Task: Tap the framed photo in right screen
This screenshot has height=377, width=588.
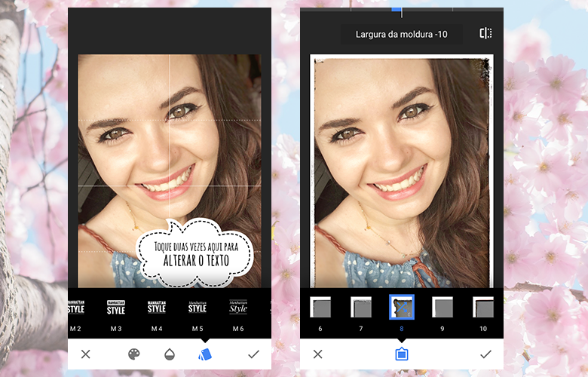Action: (x=402, y=171)
